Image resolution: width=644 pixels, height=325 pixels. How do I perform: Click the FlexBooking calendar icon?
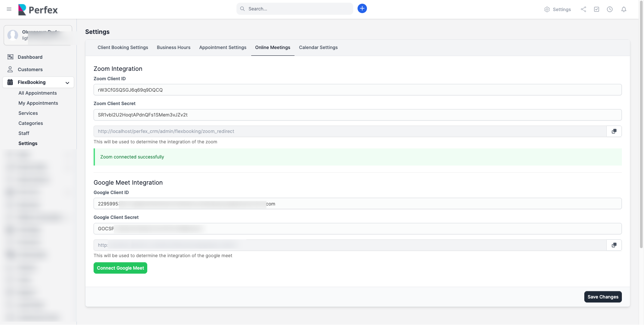click(10, 82)
